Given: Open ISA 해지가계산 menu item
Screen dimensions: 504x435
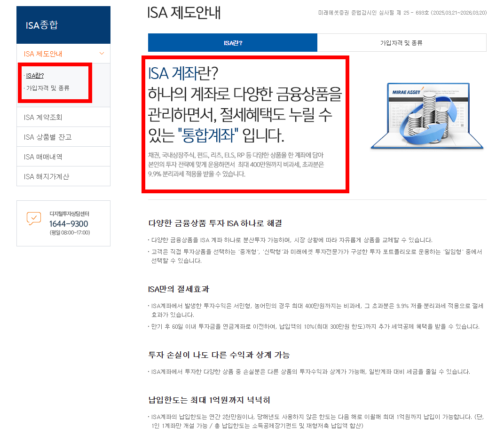Looking at the screenshot, I should tap(63, 176).
